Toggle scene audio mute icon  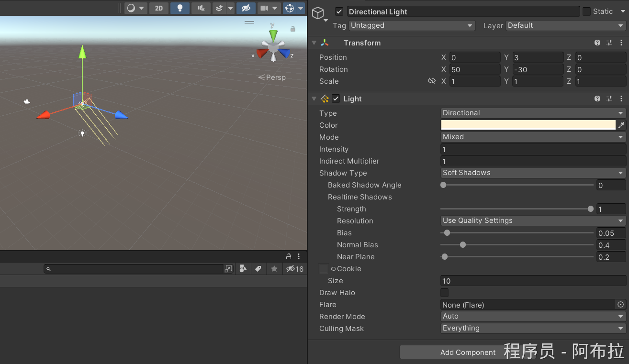point(201,8)
